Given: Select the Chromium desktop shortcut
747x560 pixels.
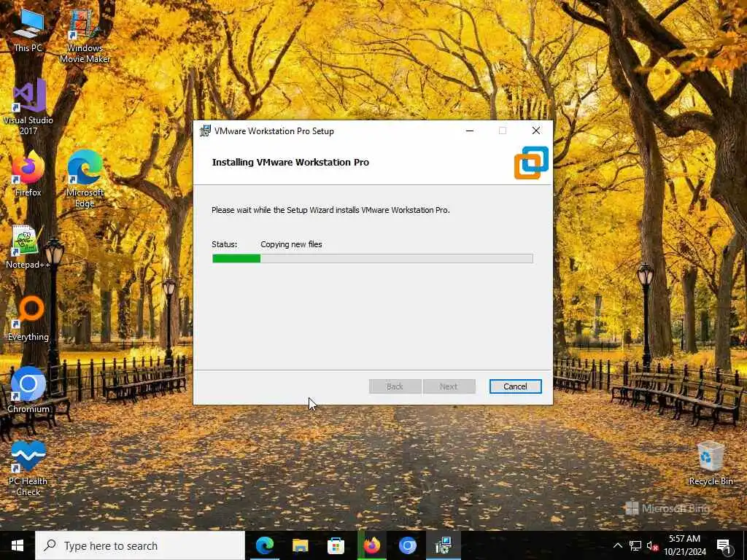Looking at the screenshot, I should click(28, 389).
